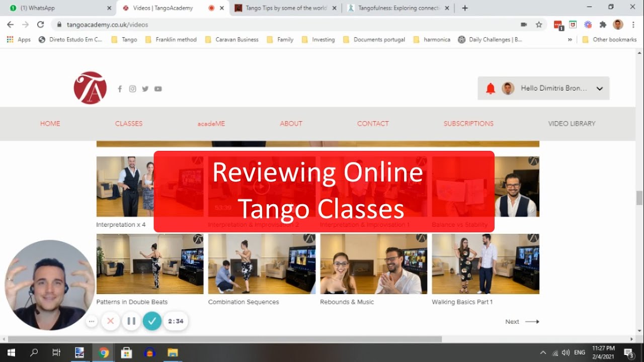Open the Combination Sequences video thumbnail
The width and height of the screenshot is (644, 362).
tap(262, 264)
